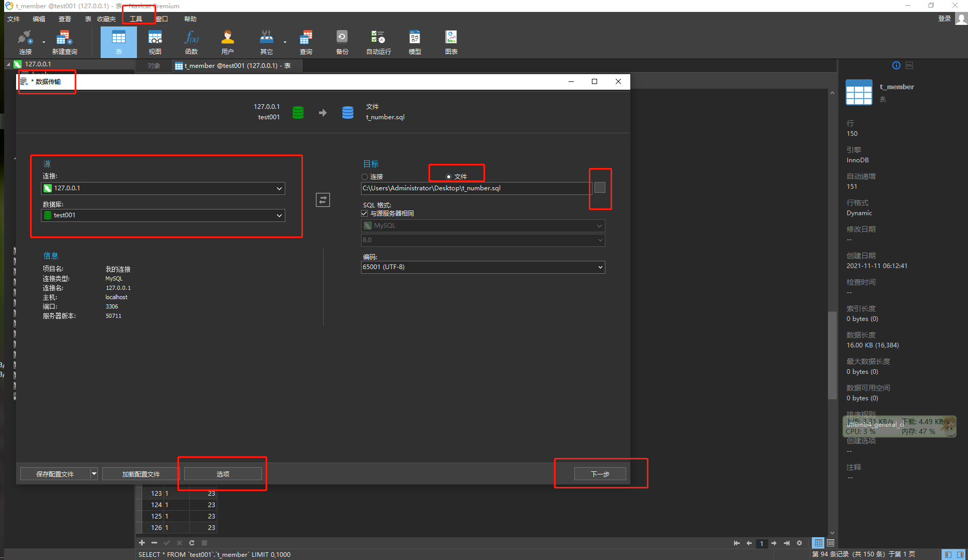
Task: Click the DDL icon in the right panel
Action: click(909, 65)
